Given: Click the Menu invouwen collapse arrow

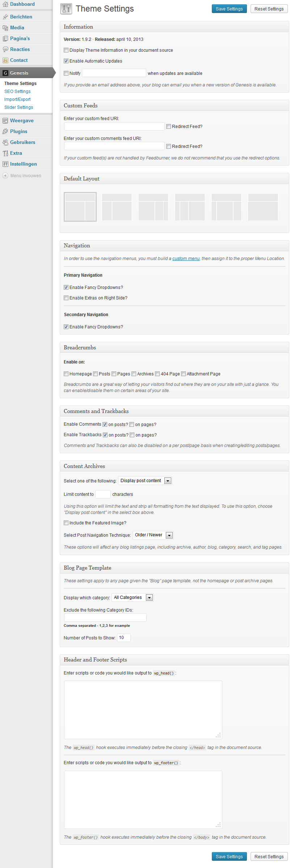Looking at the screenshot, I should click(x=5, y=176).
